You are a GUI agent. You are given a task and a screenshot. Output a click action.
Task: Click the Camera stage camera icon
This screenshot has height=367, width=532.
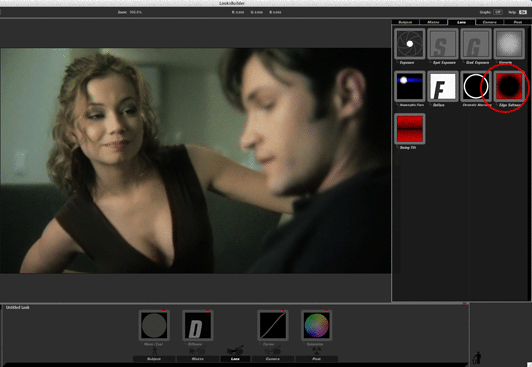pyautogui.click(x=273, y=350)
